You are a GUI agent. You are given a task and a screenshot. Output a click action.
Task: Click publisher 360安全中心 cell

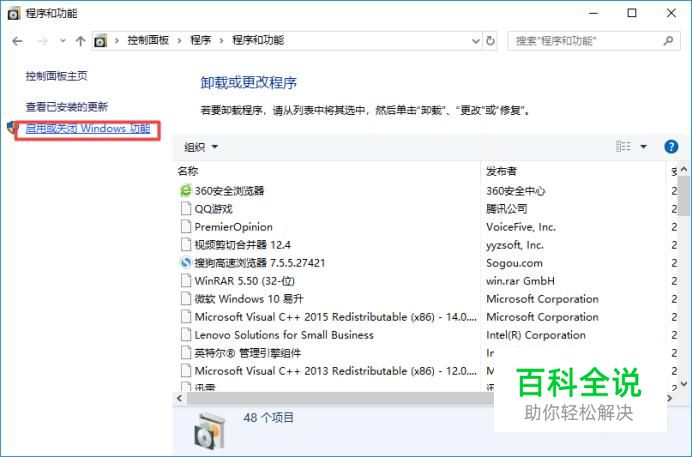(x=515, y=191)
